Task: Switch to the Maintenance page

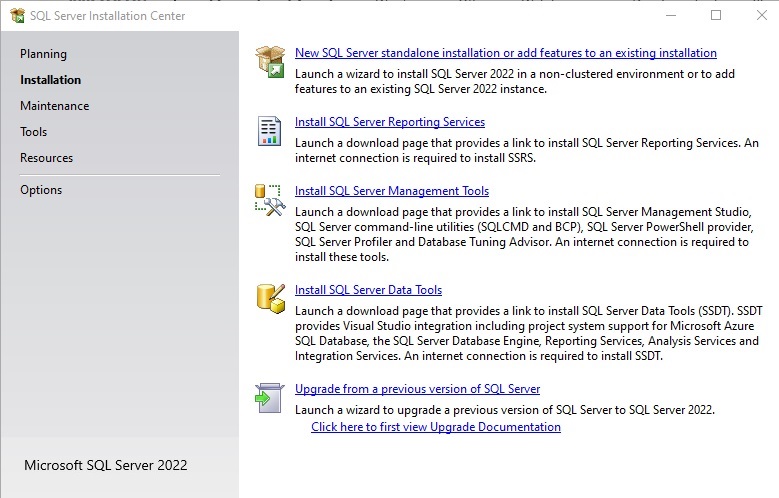Action: point(54,106)
